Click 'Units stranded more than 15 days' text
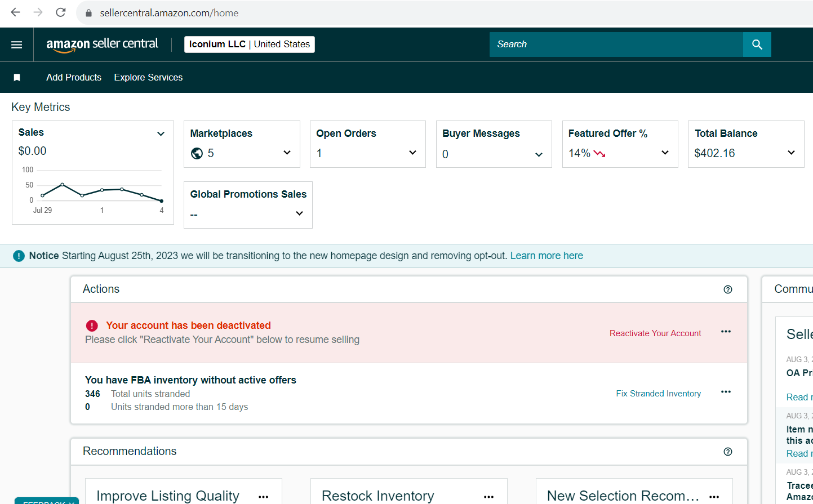Screen dimensions: 813x504 coord(179,407)
